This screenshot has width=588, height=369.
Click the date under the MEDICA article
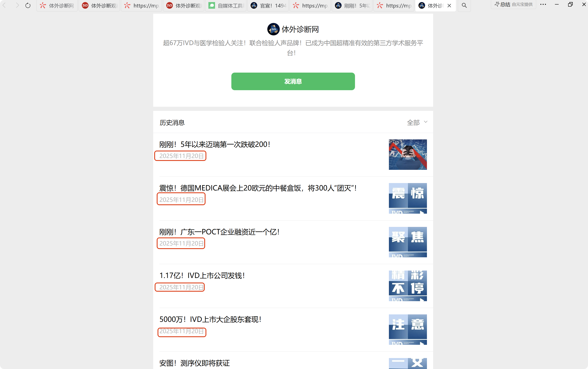click(182, 200)
